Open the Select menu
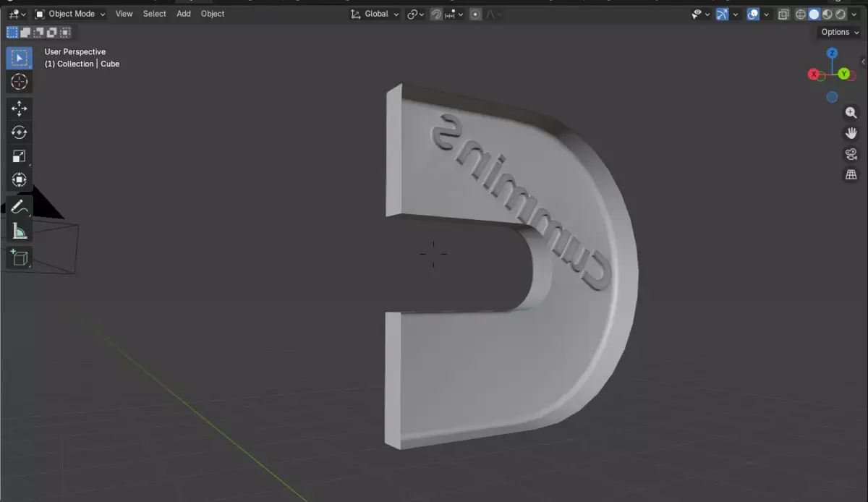Screen dimensions: 868x502 [155, 14]
